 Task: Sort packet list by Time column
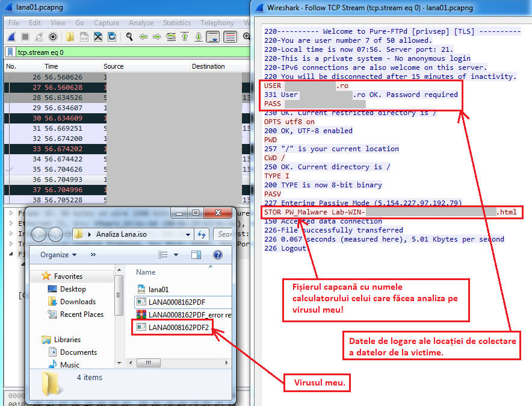coord(72,66)
